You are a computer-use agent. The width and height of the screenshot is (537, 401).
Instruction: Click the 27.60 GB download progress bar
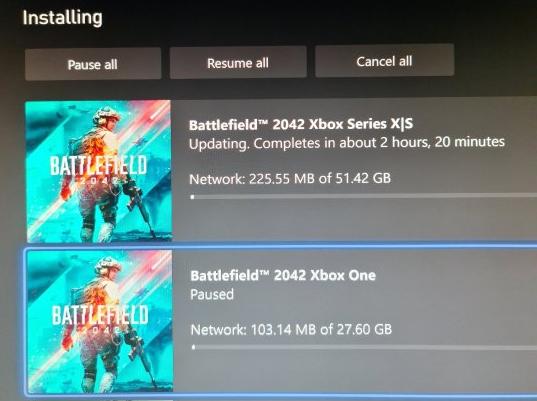click(x=364, y=347)
